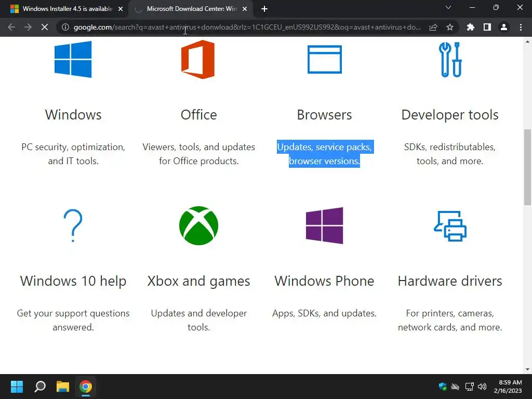Click 'Updates and developer tools.' description
This screenshot has width=532, height=399.
[x=199, y=320]
